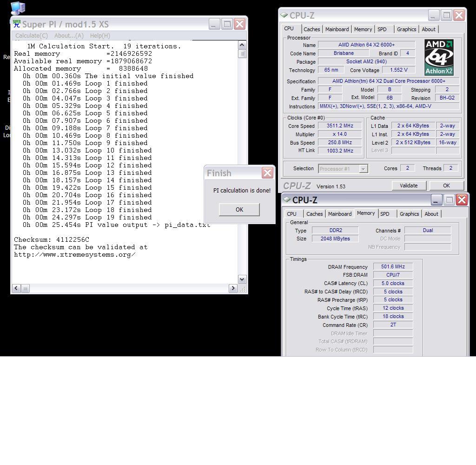Screen dimensions: 476x465
Task: Click the Core Voltage value 1.552 V
Action: click(398, 70)
